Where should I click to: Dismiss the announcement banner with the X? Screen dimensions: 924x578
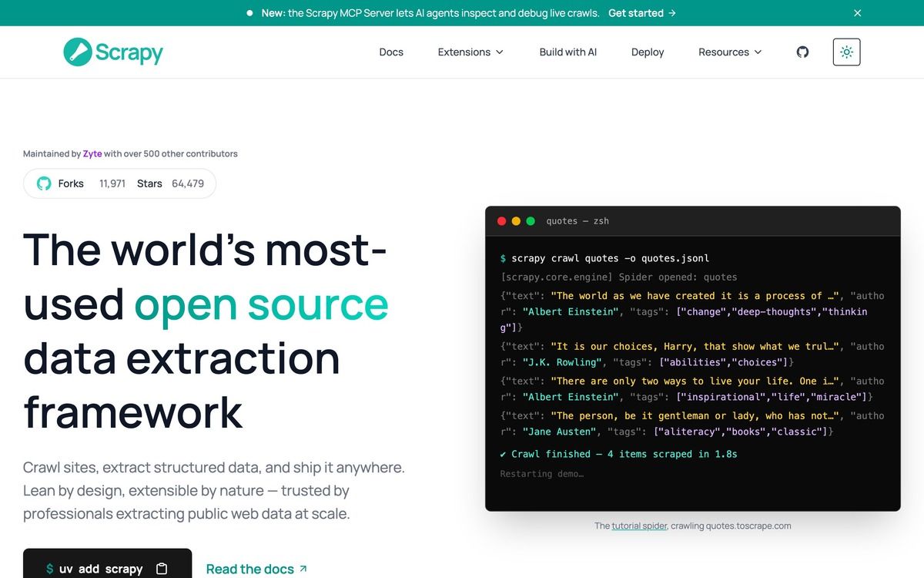tap(858, 13)
